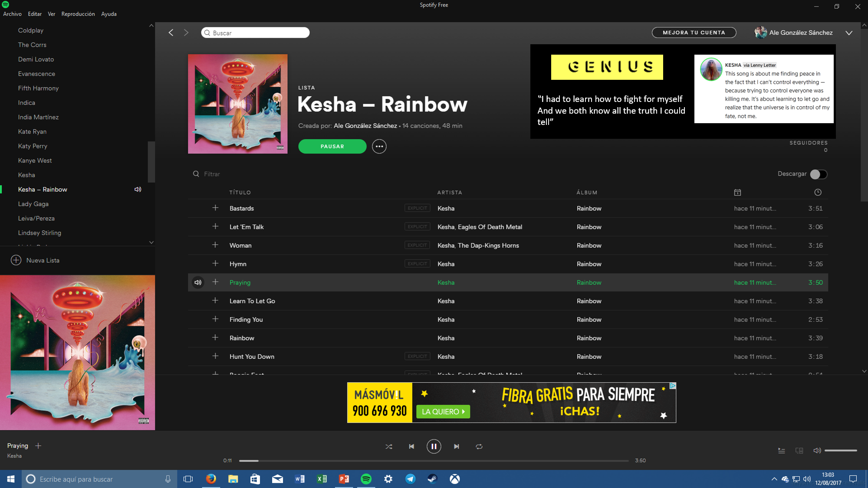This screenshot has width=868, height=488.
Task: Open Excel from the taskbar
Action: click(x=322, y=479)
